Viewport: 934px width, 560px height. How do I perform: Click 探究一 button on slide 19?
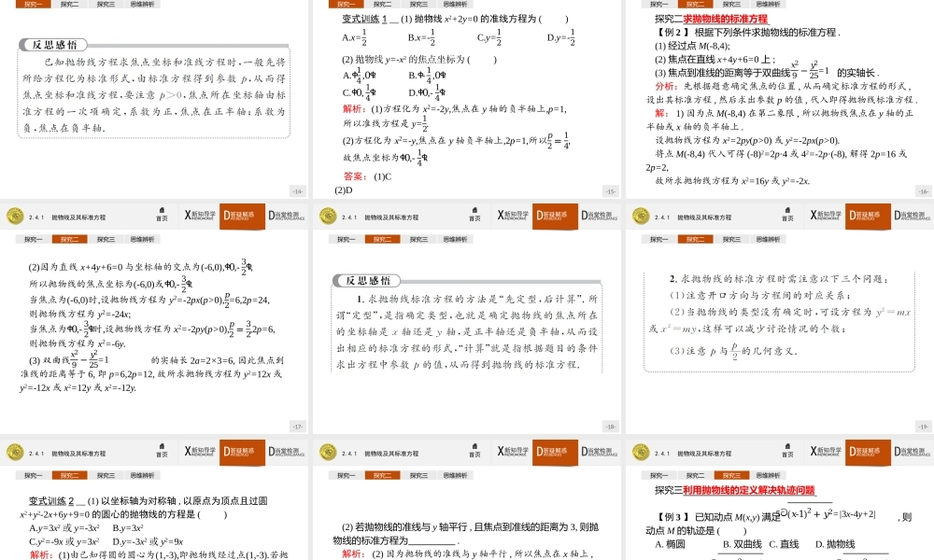(658, 239)
